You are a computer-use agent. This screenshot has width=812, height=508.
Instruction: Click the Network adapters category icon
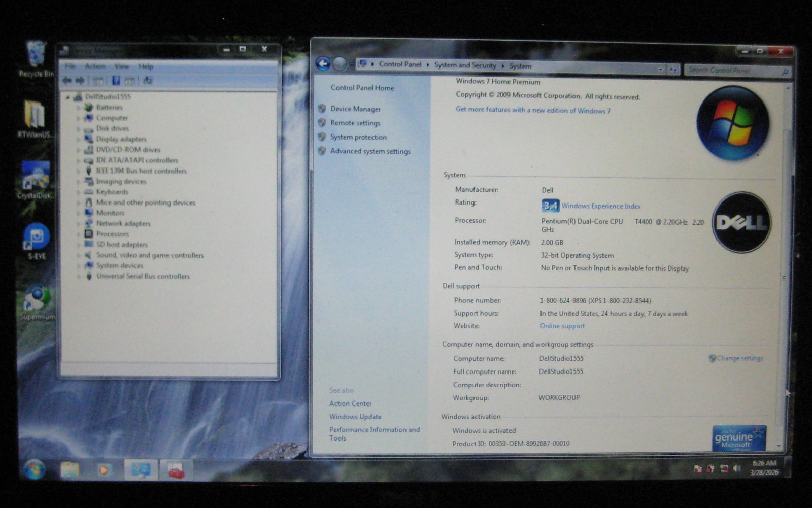coord(89,223)
